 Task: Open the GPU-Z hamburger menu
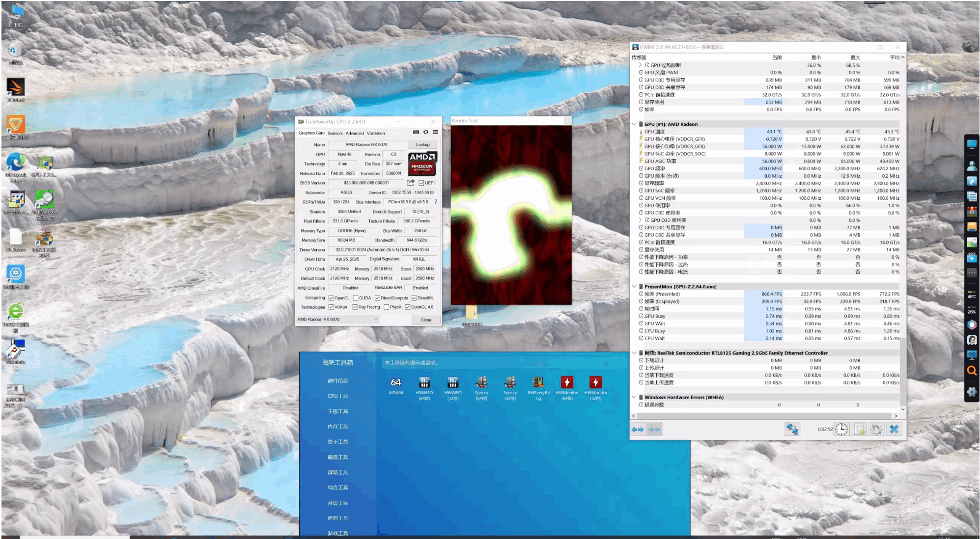tap(435, 132)
